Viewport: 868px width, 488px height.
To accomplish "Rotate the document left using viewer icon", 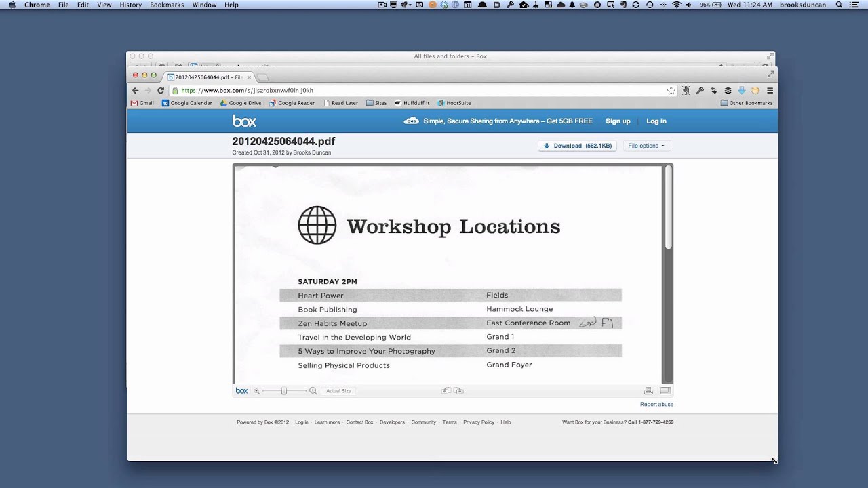I will click(446, 391).
